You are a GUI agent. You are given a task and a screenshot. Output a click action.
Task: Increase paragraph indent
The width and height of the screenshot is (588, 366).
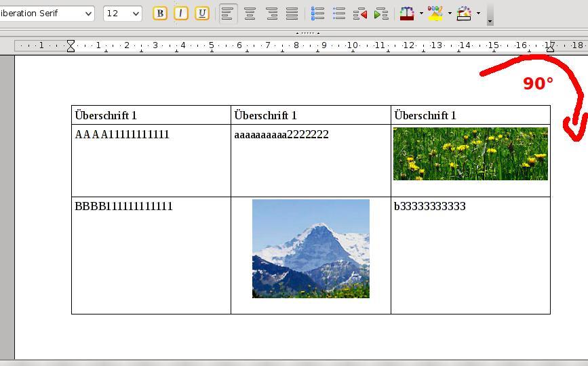click(x=381, y=14)
